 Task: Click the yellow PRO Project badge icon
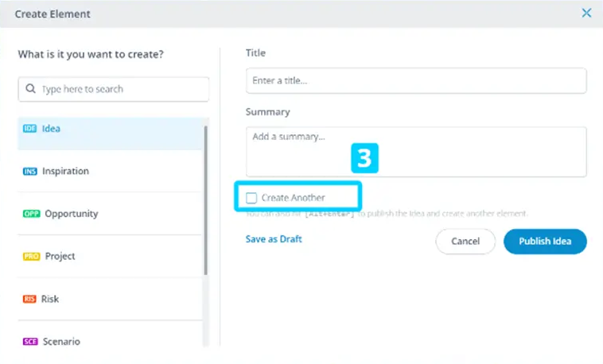tap(31, 257)
